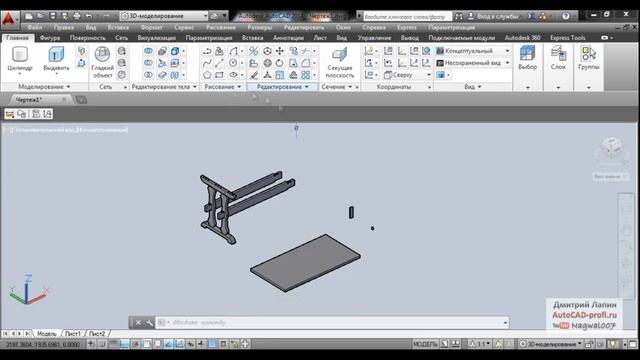Open the Layers (Слои) panel button

tap(558, 58)
